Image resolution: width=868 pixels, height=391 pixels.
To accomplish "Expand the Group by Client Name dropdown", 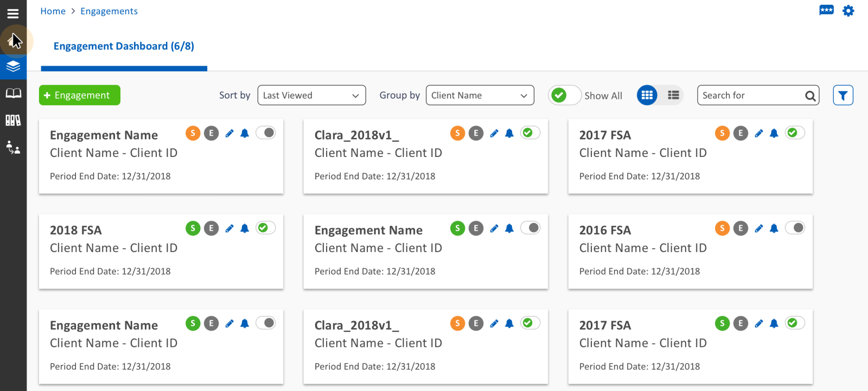I will [480, 96].
